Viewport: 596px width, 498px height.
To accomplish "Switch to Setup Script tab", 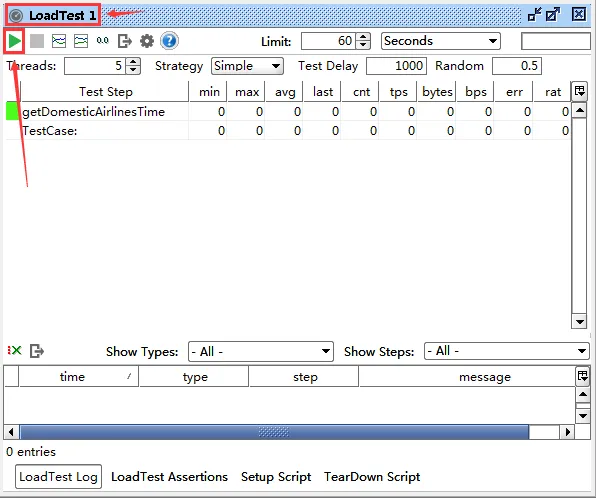I will point(276,477).
